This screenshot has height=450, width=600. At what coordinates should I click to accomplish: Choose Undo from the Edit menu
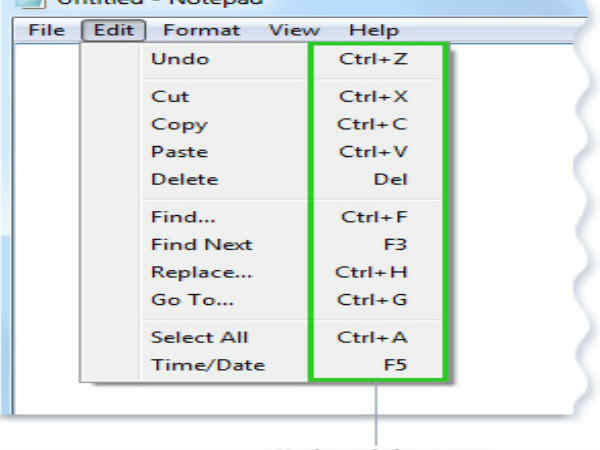click(180, 59)
